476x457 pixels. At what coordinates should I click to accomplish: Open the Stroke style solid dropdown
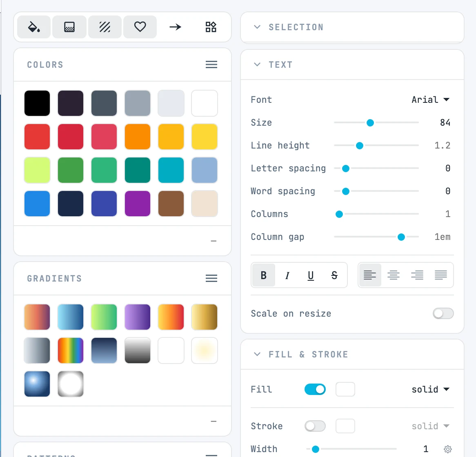(x=430, y=426)
